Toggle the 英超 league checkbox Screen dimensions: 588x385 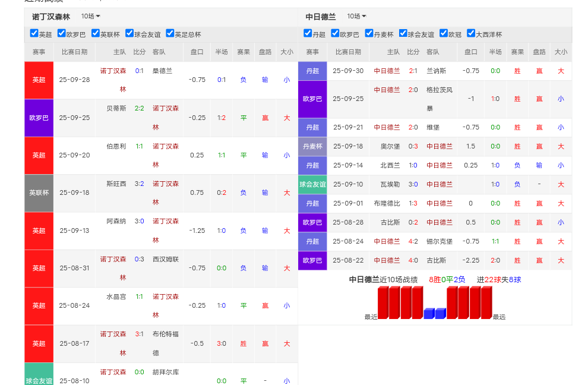tap(34, 34)
